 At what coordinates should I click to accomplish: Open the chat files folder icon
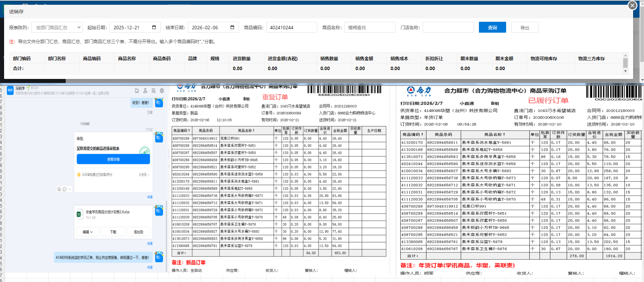click(137, 91)
